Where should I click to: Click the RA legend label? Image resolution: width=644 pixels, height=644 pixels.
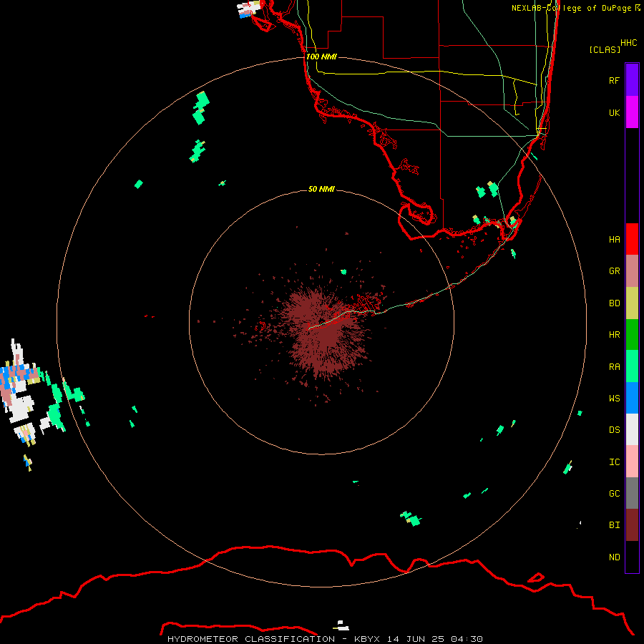(x=614, y=366)
